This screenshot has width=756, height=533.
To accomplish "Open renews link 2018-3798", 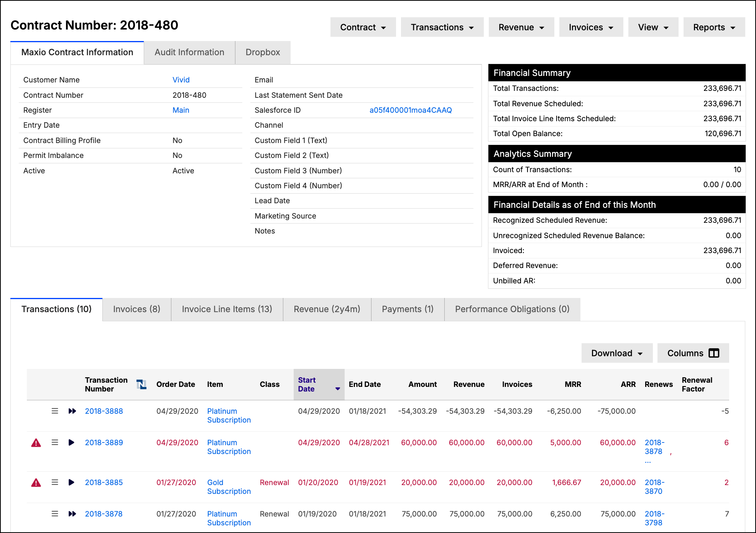I will coord(654,518).
